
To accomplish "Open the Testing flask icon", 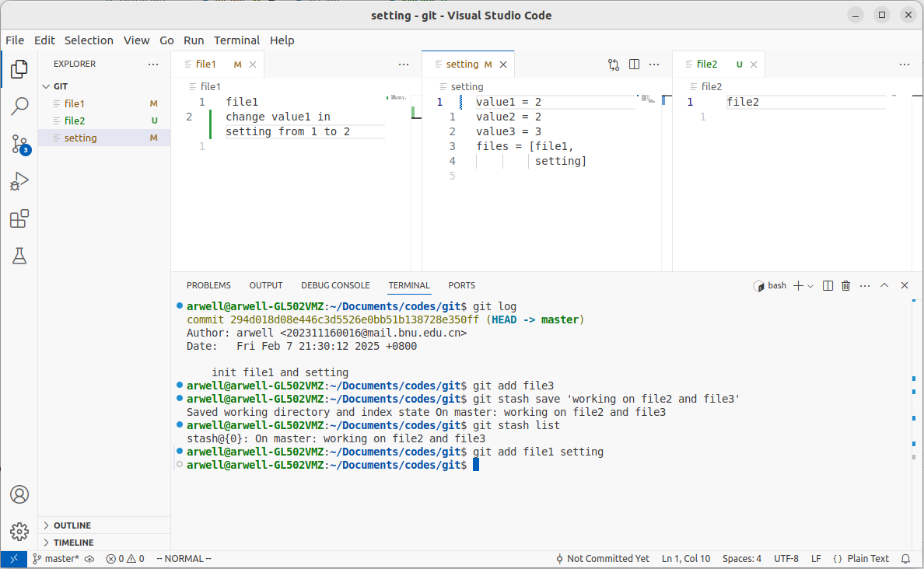I will [19, 256].
